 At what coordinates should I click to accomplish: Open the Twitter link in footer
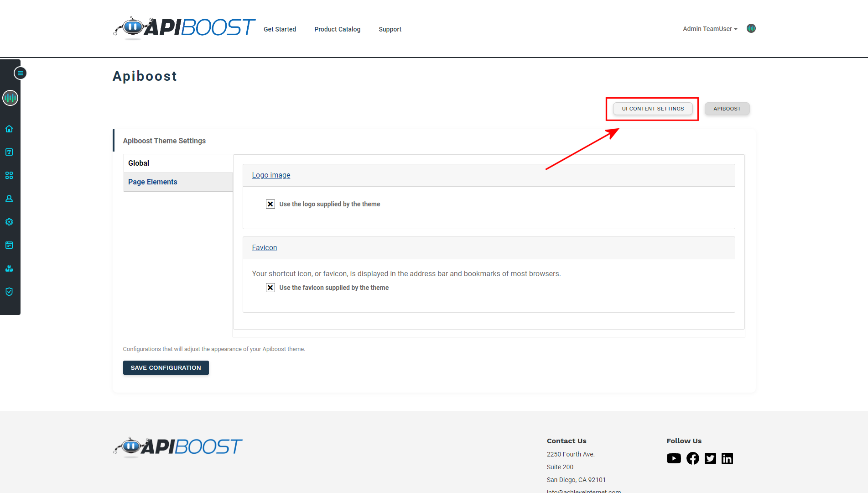(710, 458)
